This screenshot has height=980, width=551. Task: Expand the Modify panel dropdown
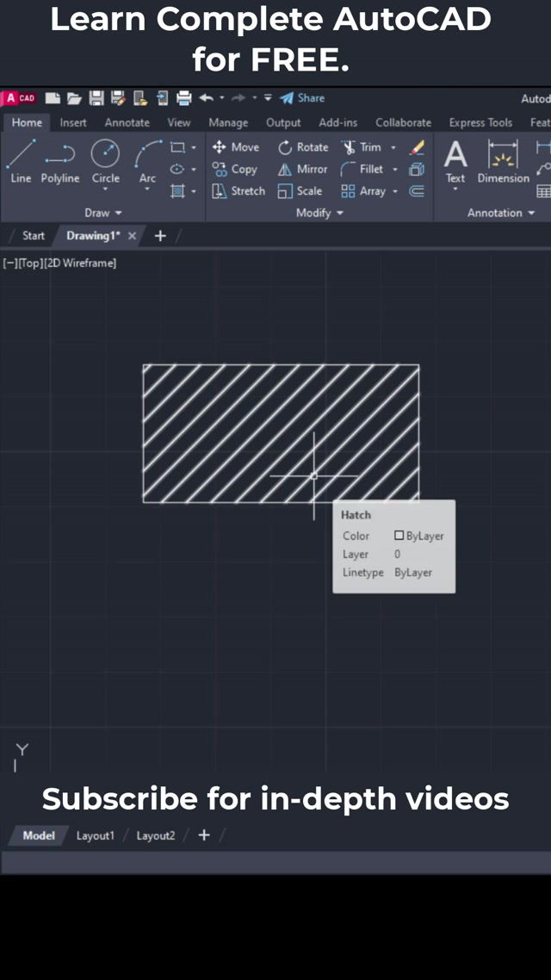tap(320, 213)
